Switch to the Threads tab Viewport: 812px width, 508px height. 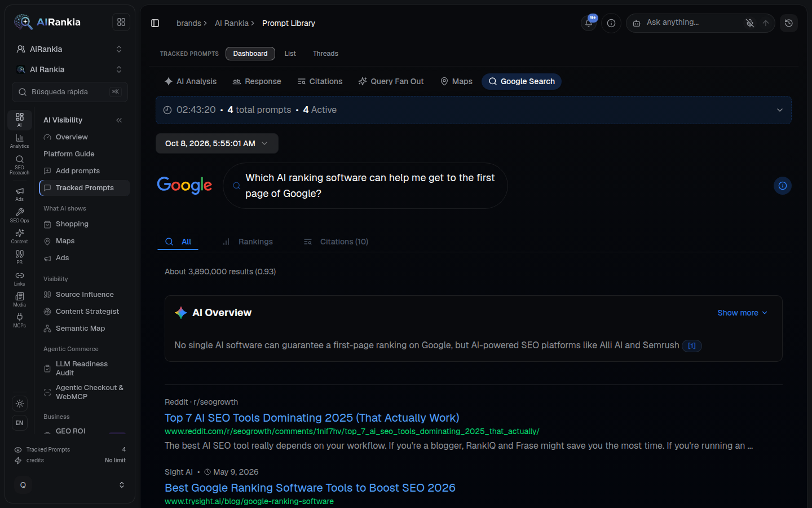tap(325, 54)
